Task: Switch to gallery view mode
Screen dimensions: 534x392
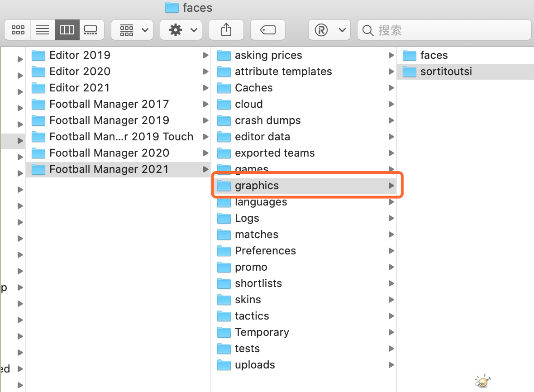Action: [91, 30]
